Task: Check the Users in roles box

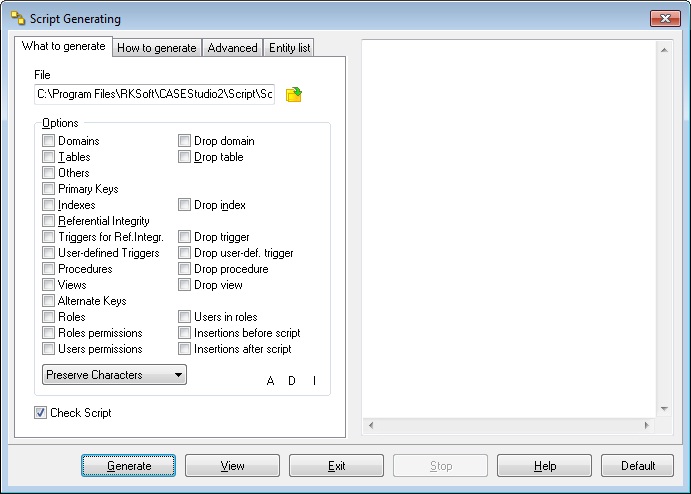Action: point(185,317)
